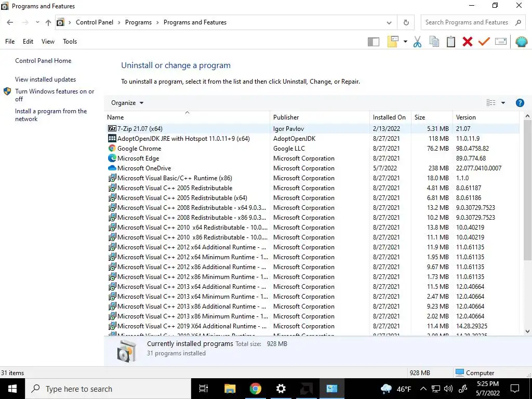Image resolution: width=532 pixels, height=399 pixels.
Task: Open the Organize dropdown
Action: (x=127, y=103)
